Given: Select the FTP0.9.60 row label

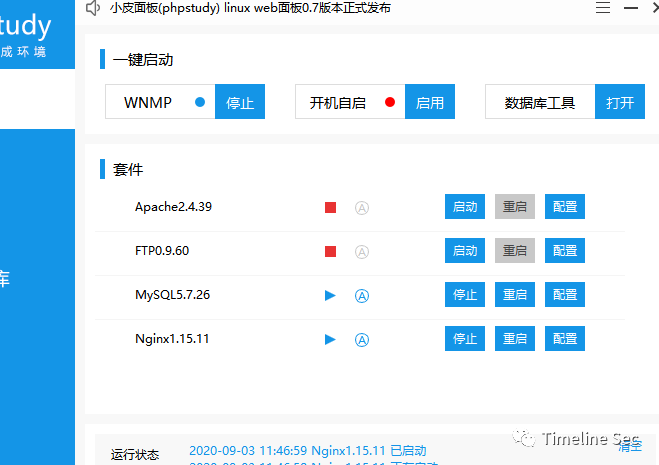Looking at the screenshot, I should (162, 251).
